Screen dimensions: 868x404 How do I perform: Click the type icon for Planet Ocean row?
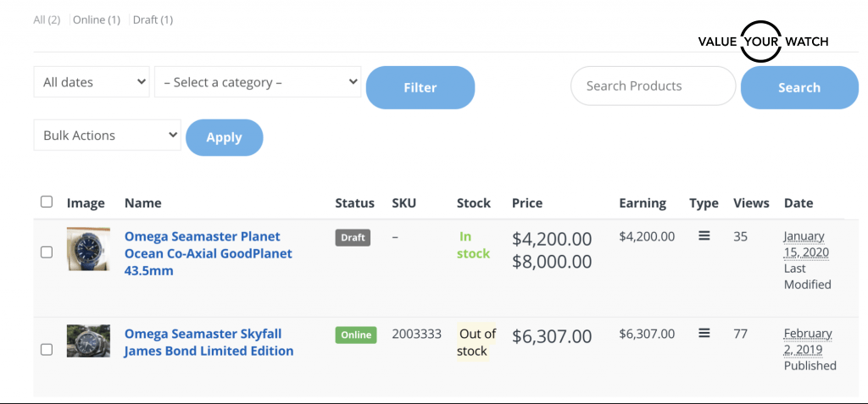704,236
